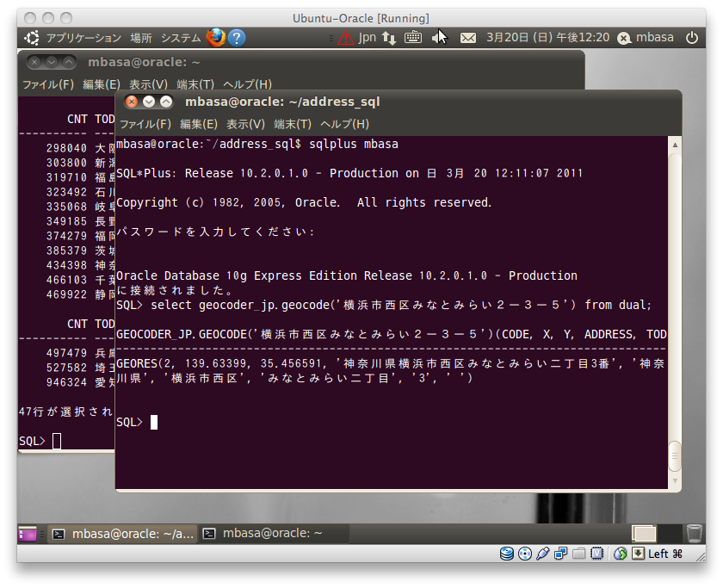The width and height of the screenshot is (723, 588).
Task: Click the VirtualBox network adapter status icon
Action: [x=560, y=554]
